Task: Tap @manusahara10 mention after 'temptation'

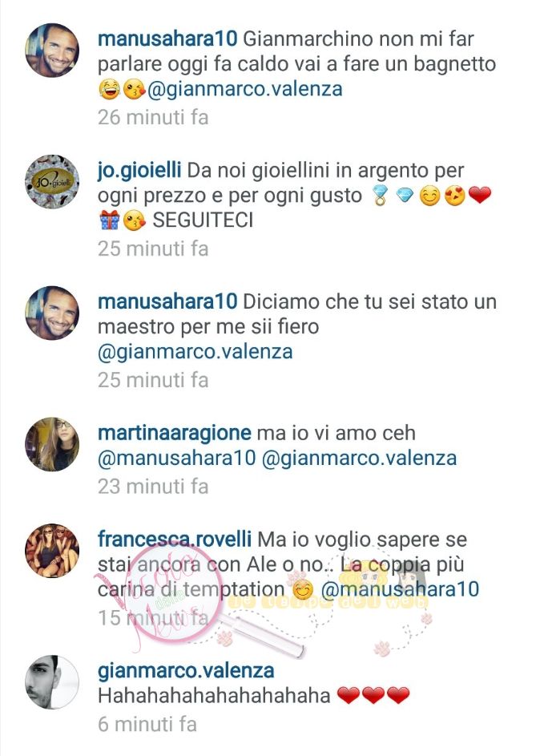Action: pyautogui.click(x=400, y=590)
